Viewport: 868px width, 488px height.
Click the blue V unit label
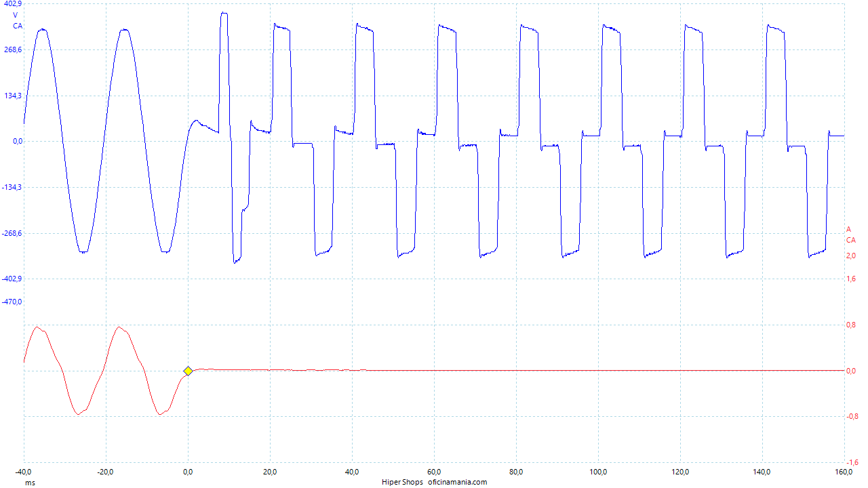click(16, 15)
